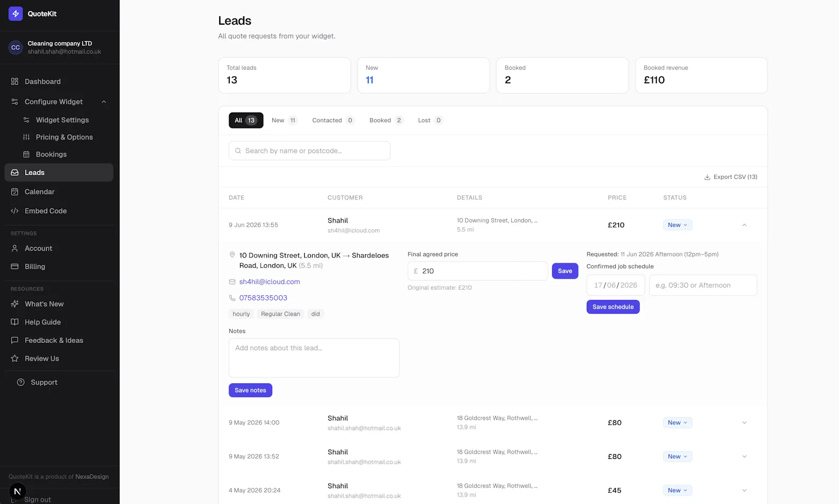
Task: Switch to the All leads tab
Action: click(x=246, y=120)
